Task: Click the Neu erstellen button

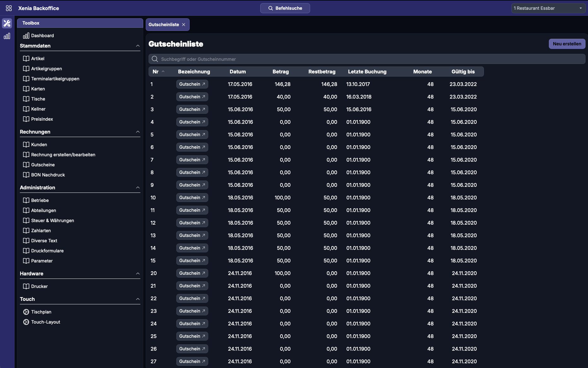Action: [x=567, y=44]
